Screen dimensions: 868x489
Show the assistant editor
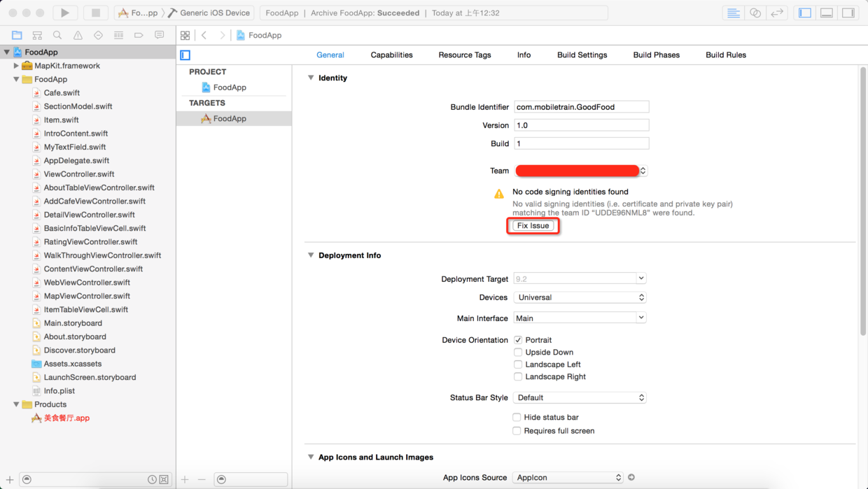[x=755, y=13]
